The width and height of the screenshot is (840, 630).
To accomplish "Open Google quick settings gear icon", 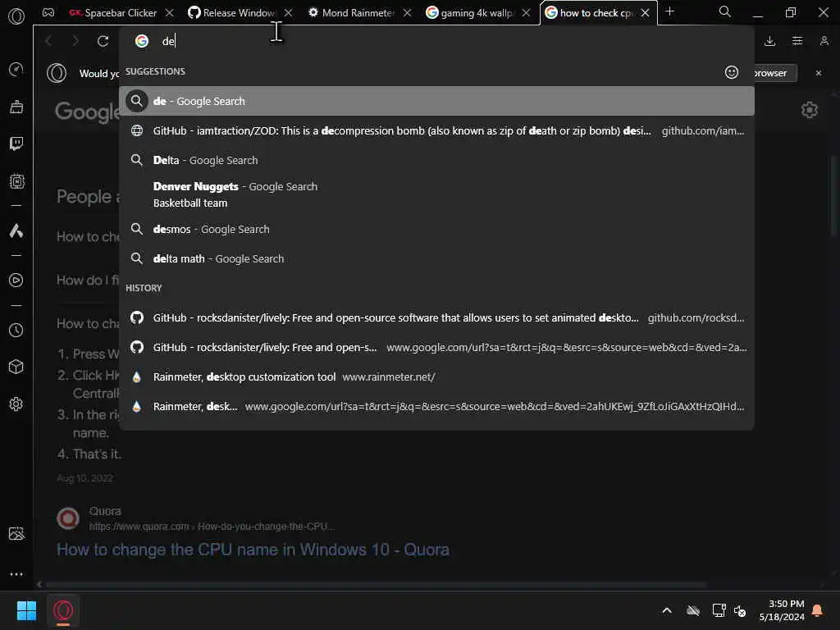I will (x=809, y=110).
